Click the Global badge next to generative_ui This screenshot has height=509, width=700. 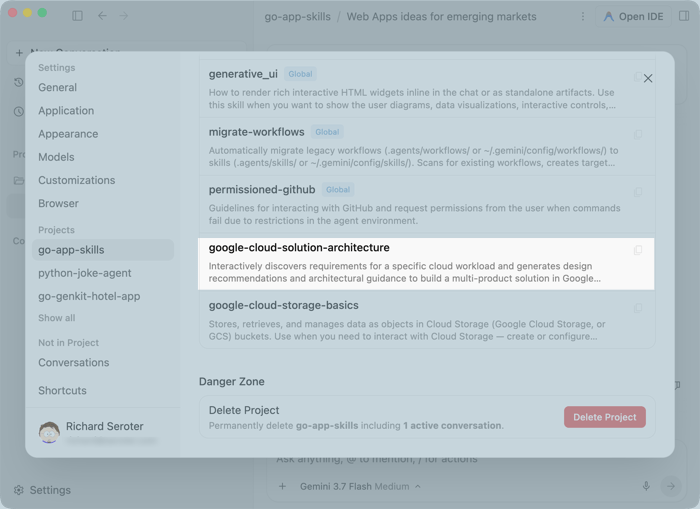[x=300, y=74]
